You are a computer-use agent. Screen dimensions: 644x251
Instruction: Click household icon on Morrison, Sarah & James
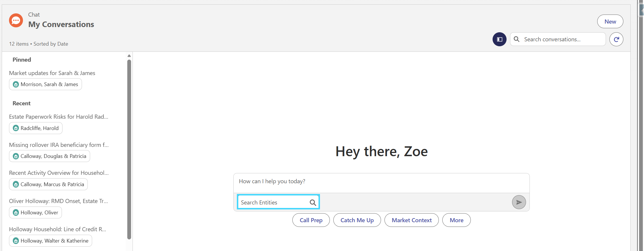(16, 84)
